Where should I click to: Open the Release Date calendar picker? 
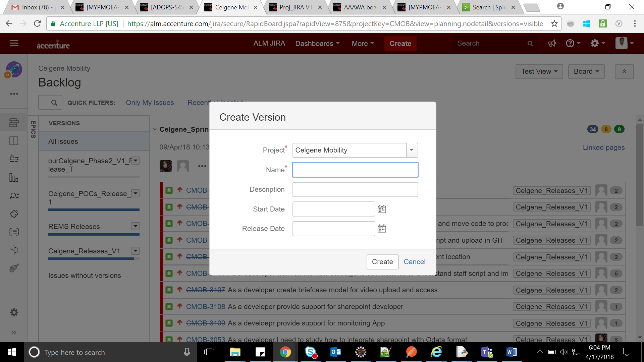point(382,229)
